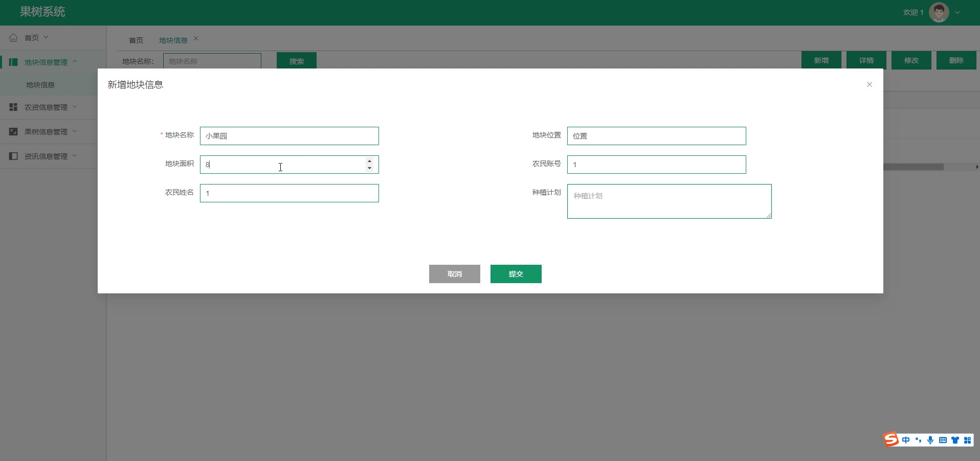Focus the 农民姓名 input field
980x461 pixels.
[289, 193]
